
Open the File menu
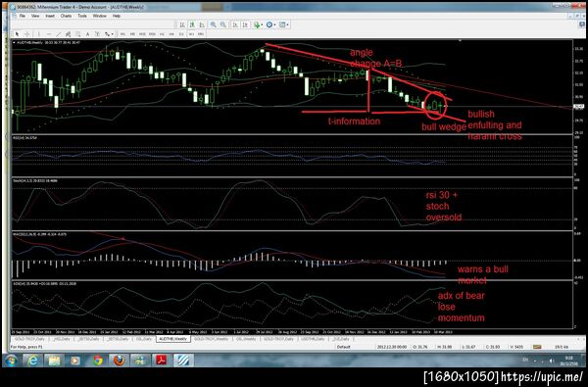coord(23,16)
